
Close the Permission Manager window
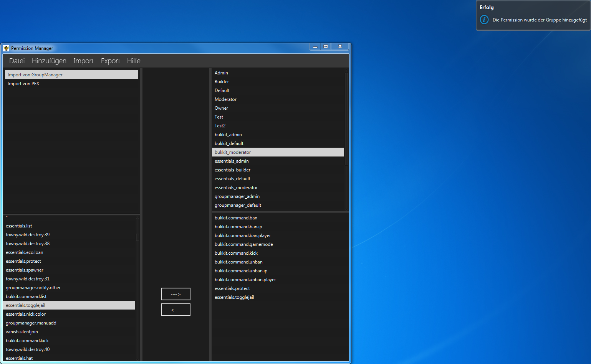pos(340,46)
